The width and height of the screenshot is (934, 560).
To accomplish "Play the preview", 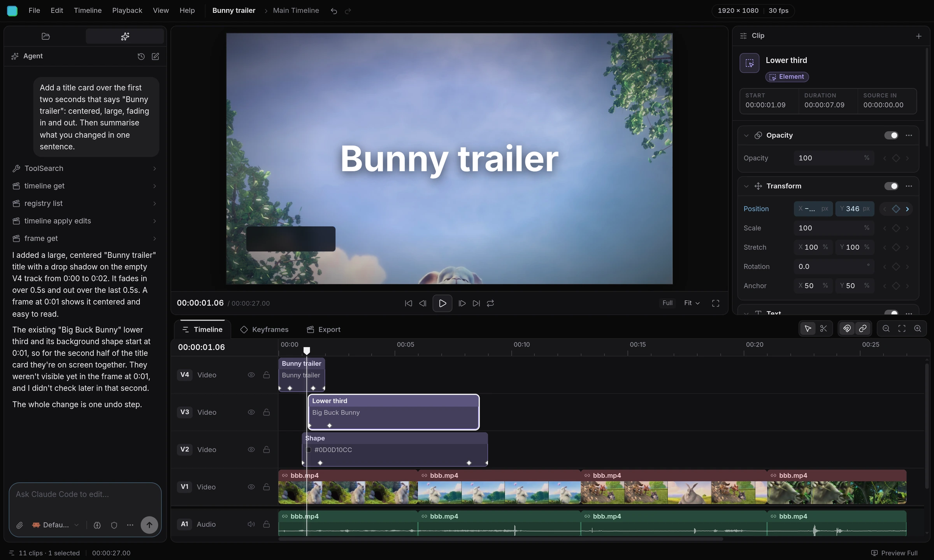I will tap(442, 303).
